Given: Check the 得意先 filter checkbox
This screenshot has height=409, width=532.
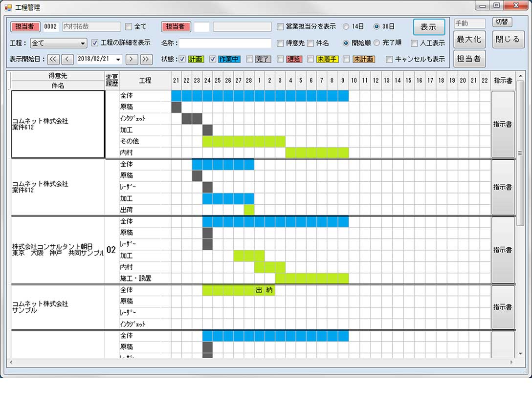Looking at the screenshot, I should pos(280,43).
